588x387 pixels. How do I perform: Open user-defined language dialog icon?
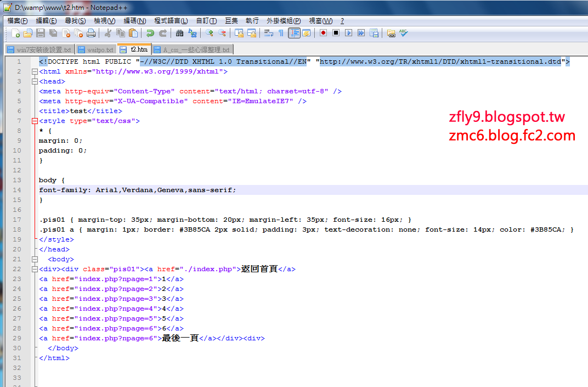(x=307, y=33)
